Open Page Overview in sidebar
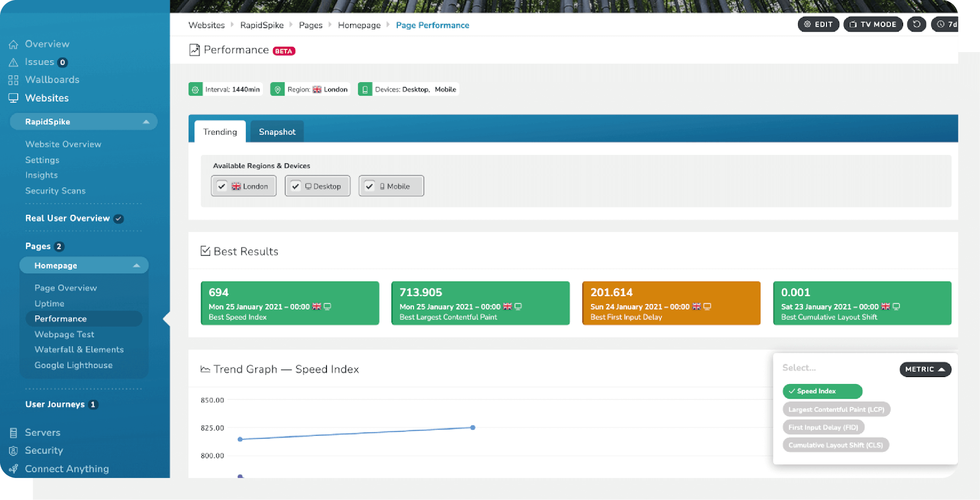 pyautogui.click(x=66, y=288)
